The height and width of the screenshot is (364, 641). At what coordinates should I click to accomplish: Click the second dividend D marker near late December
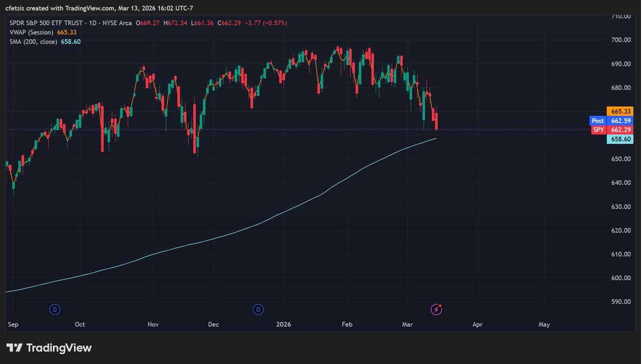[x=259, y=309]
